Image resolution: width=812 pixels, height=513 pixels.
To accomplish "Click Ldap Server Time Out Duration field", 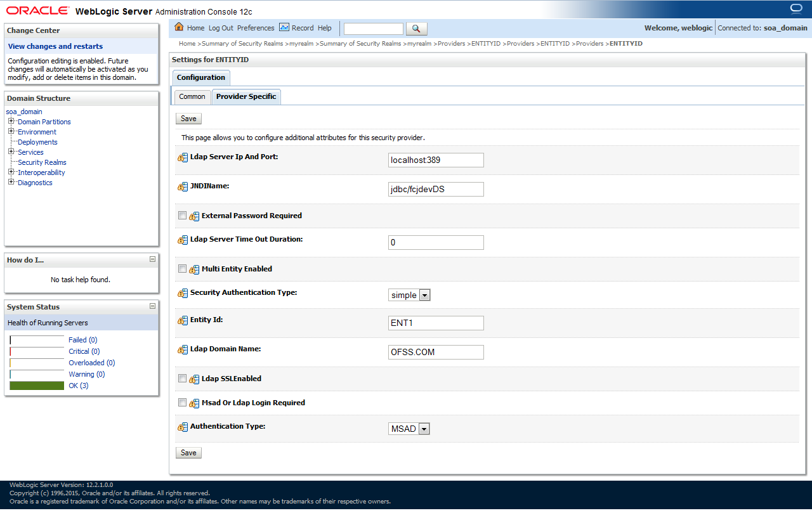I will 436,242.
